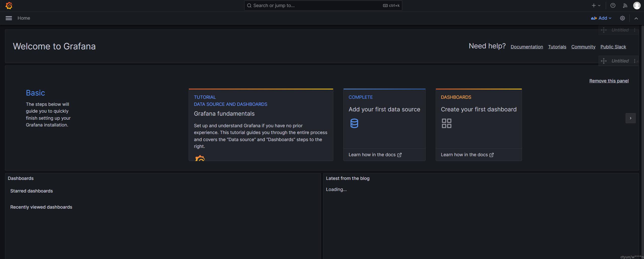This screenshot has width=644, height=259.
Task: Open the user profile avatar
Action: (637, 6)
